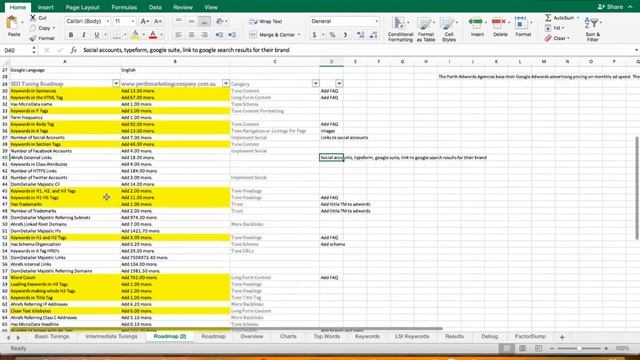Screen dimensions: 640x360
Task: Click the Format painter brush icon
Action: (33, 38)
